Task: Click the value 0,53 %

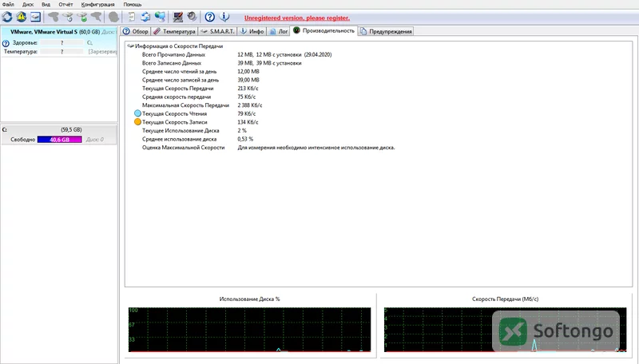Action: click(x=245, y=139)
